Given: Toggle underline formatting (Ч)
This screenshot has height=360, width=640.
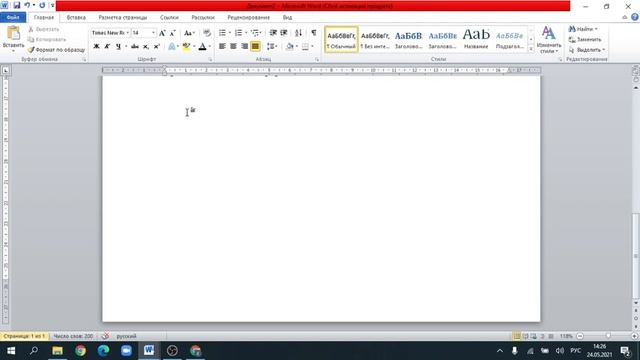Looking at the screenshot, I should coord(118,47).
